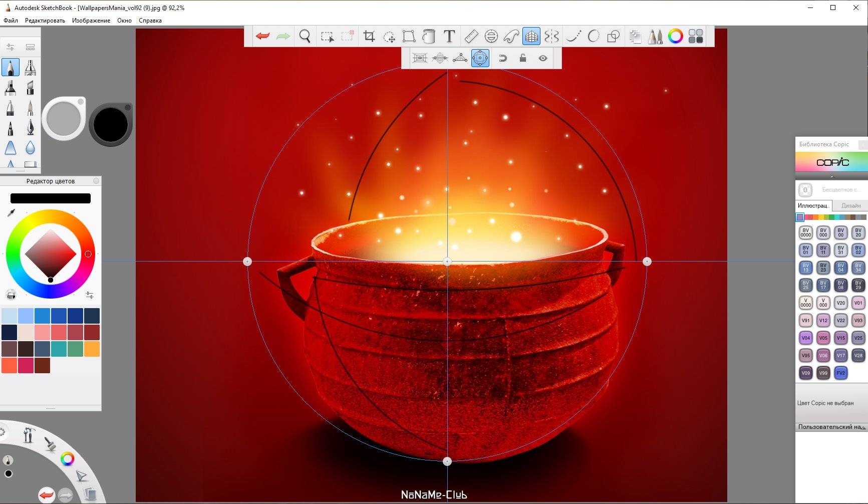The height and width of the screenshot is (504, 868).
Task: Select the Text tool
Action: coord(449,36)
